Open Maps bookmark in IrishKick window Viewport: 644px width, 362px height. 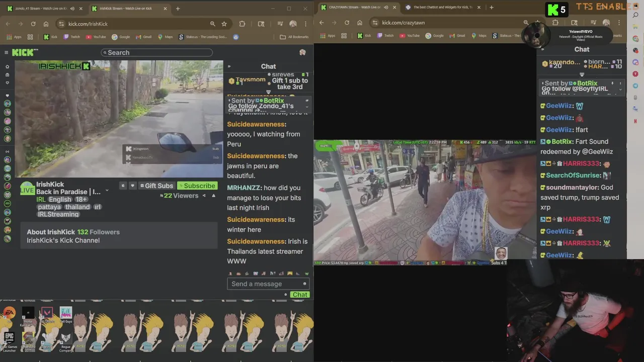165,37
